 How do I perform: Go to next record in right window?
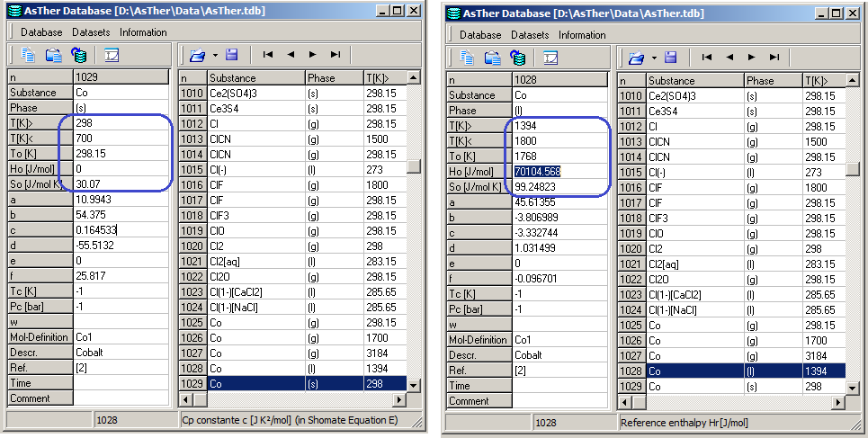pos(751,57)
